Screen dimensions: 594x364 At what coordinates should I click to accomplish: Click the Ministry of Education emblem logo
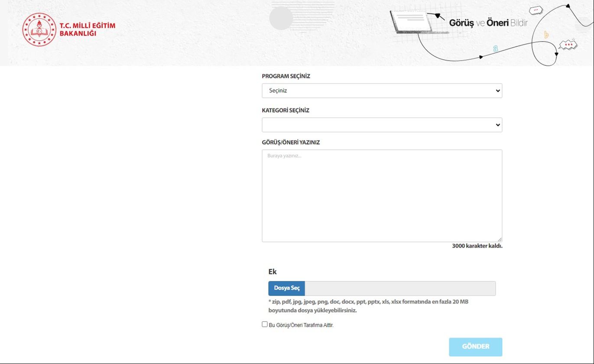tap(39, 29)
